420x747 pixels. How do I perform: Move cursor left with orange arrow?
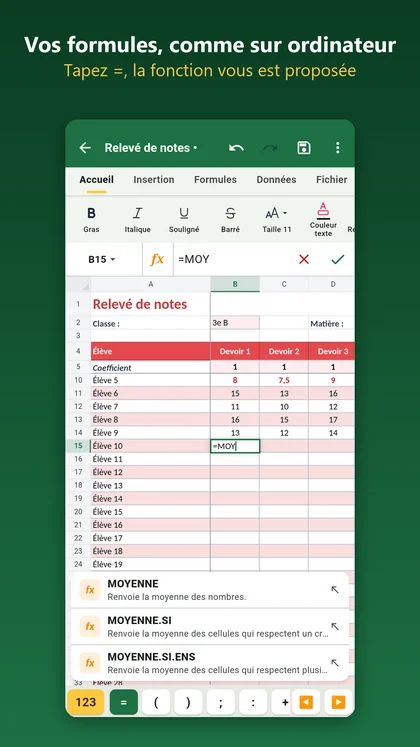(306, 702)
